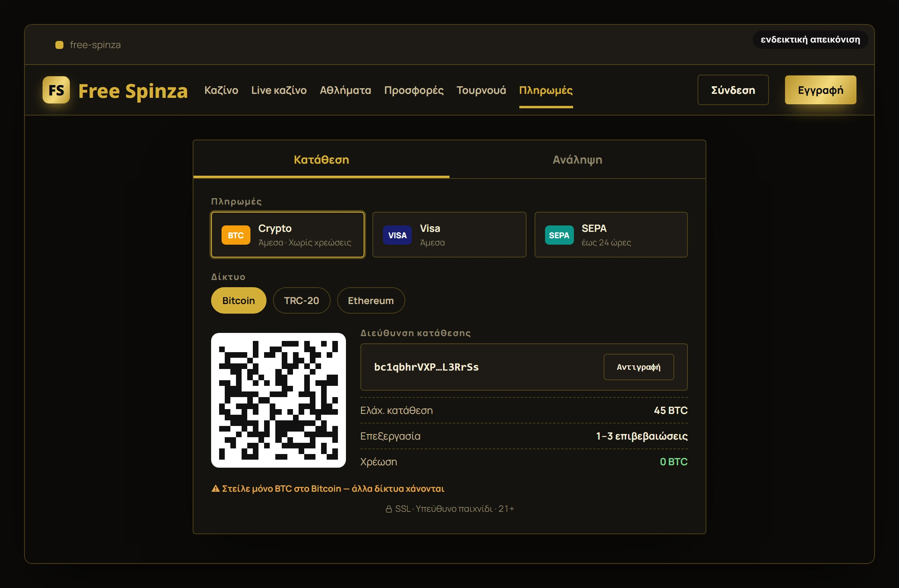899x588 pixels.
Task: Open the Αθλήματα section
Action: (x=345, y=90)
